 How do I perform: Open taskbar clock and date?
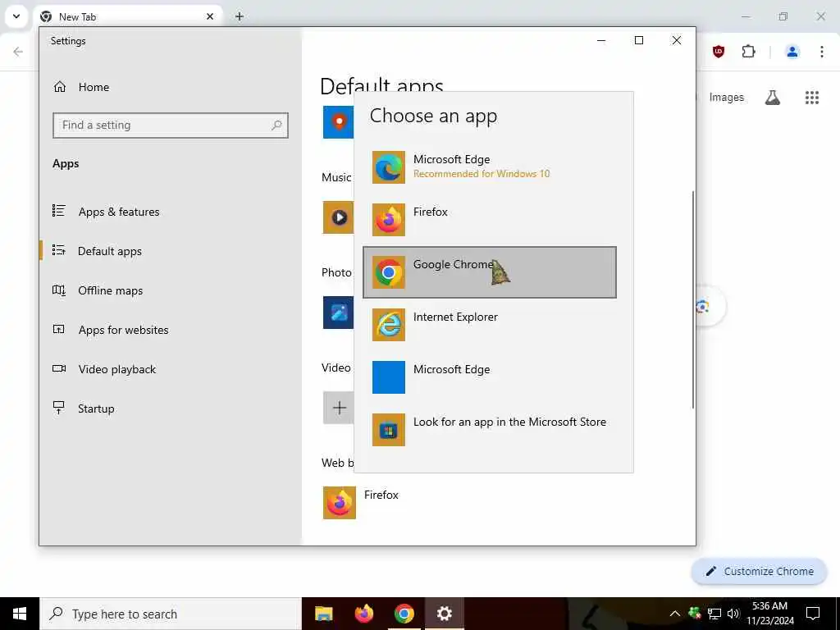[x=769, y=614]
